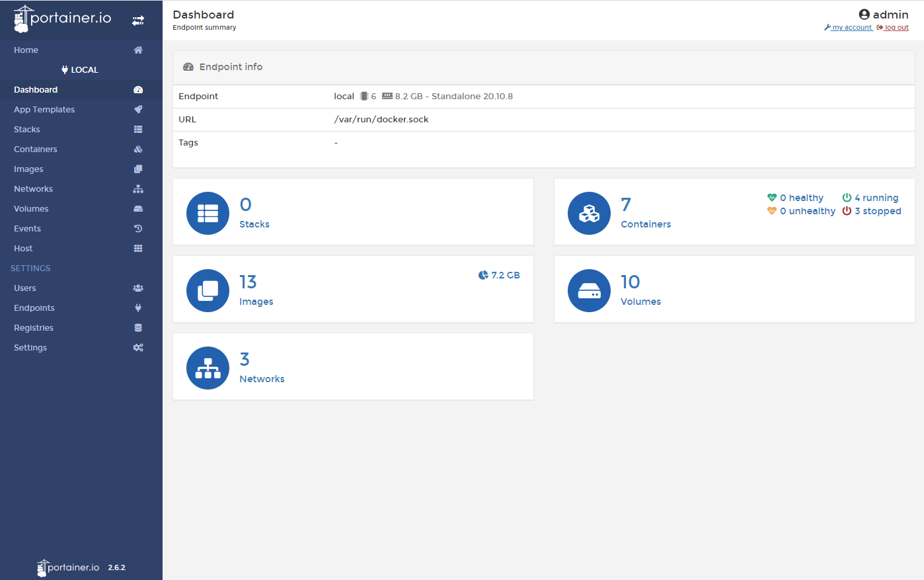Click the Registries database icon

(138, 328)
